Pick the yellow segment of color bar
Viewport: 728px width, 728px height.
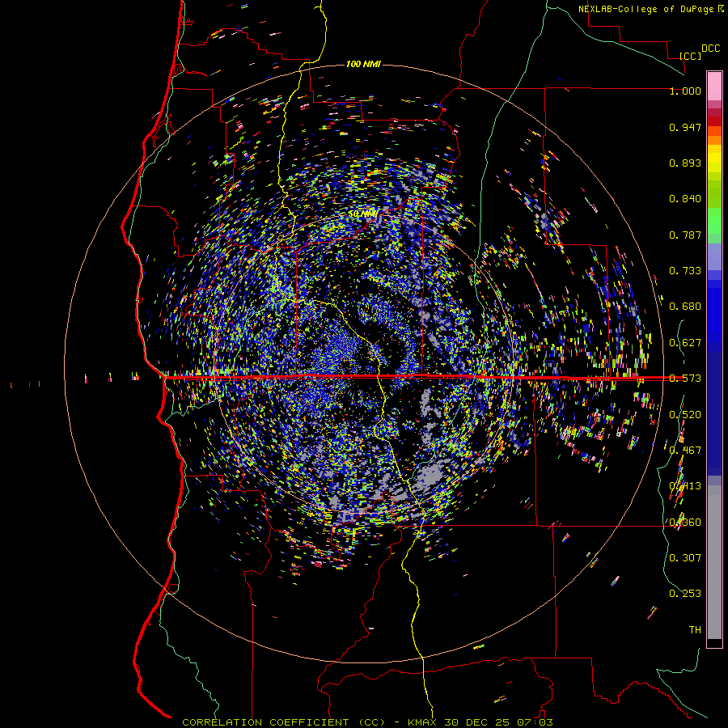pos(714,159)
